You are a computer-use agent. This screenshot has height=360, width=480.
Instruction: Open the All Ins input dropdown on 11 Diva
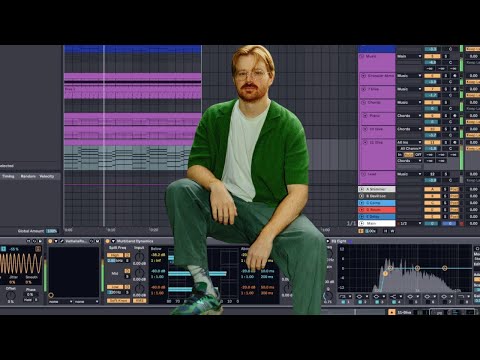pos(409,142)
